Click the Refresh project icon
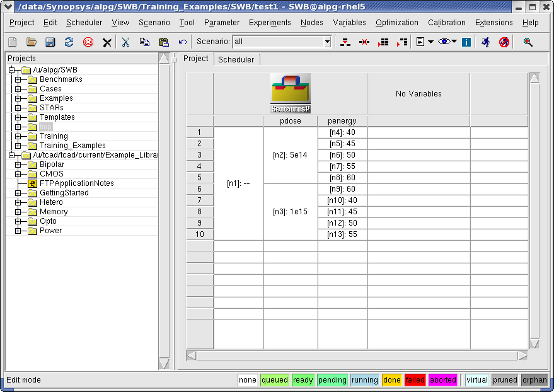Image resolution: width=554 pixels, height=392 pixels. click(x=69, y=42)
